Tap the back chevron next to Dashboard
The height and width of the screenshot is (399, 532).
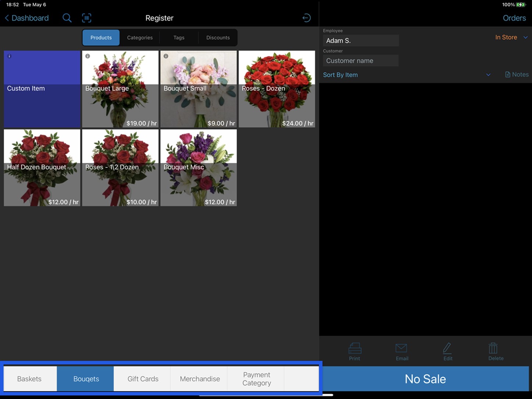click(7, 18)
